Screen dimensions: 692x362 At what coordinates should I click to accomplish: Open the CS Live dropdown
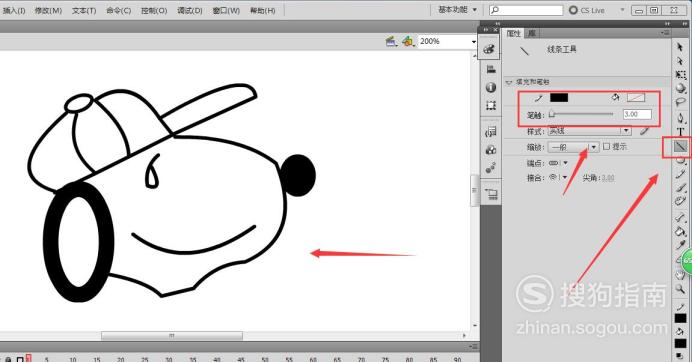623,10
